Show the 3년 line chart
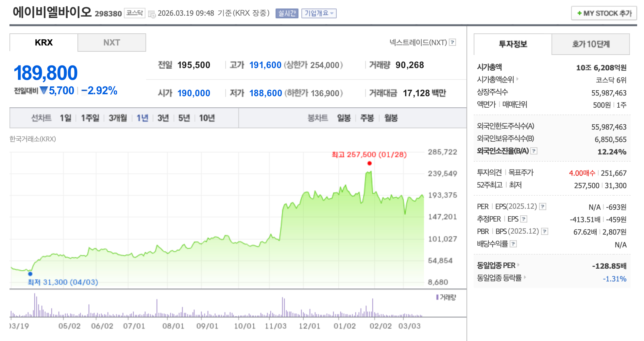The height and width of the screenshot is (341, 644). coord(163,118)
